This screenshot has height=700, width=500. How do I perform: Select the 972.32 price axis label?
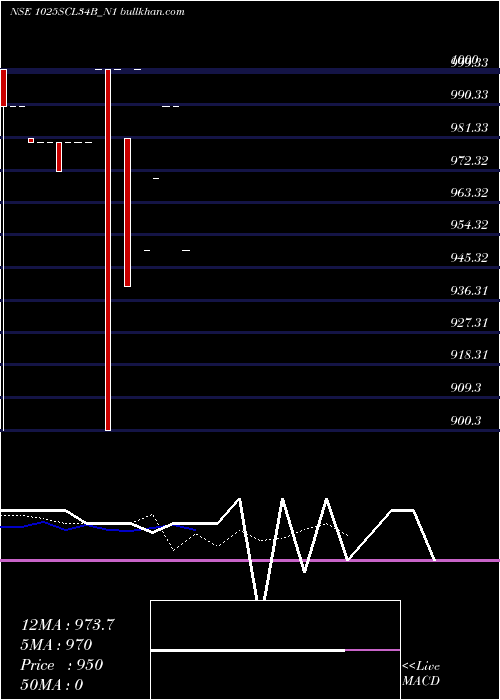tap(469, 160)
